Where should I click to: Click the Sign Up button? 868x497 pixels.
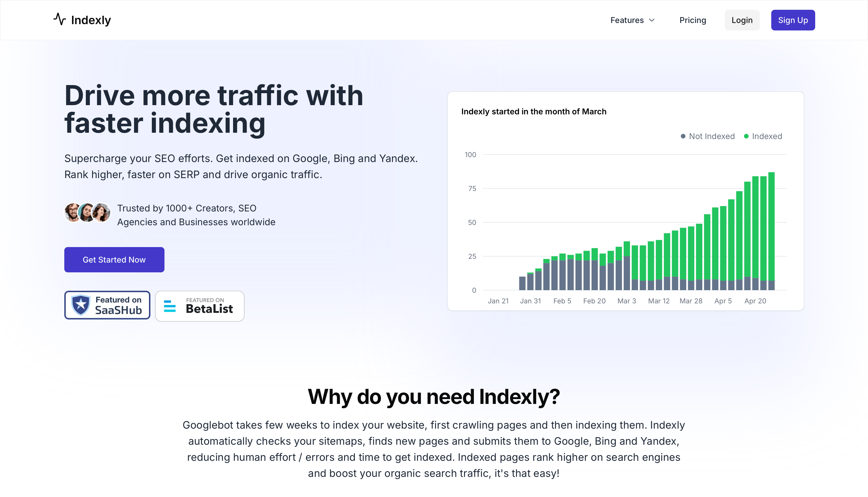[793, 20]
